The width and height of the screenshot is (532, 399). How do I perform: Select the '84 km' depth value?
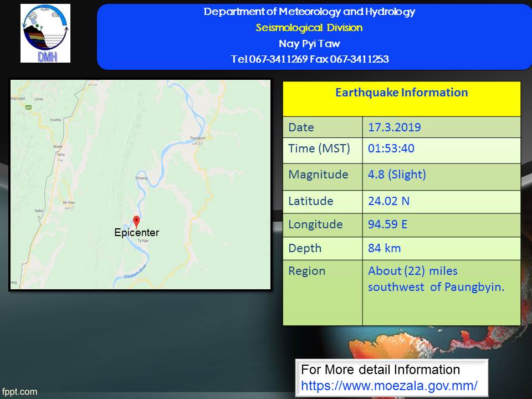(385, 248)
